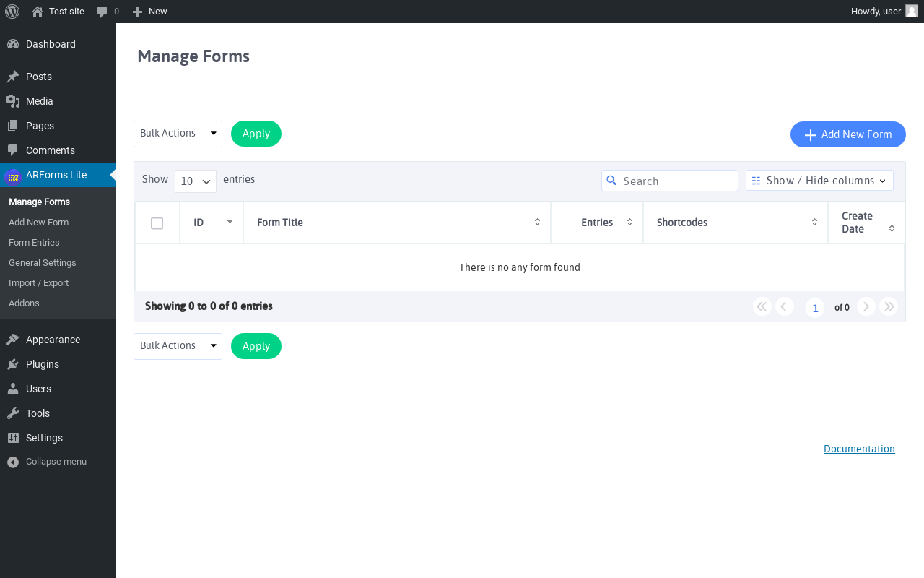924x578 pixels.
Task: Sort table by Entries column
Action: click(x=597, y=223)
